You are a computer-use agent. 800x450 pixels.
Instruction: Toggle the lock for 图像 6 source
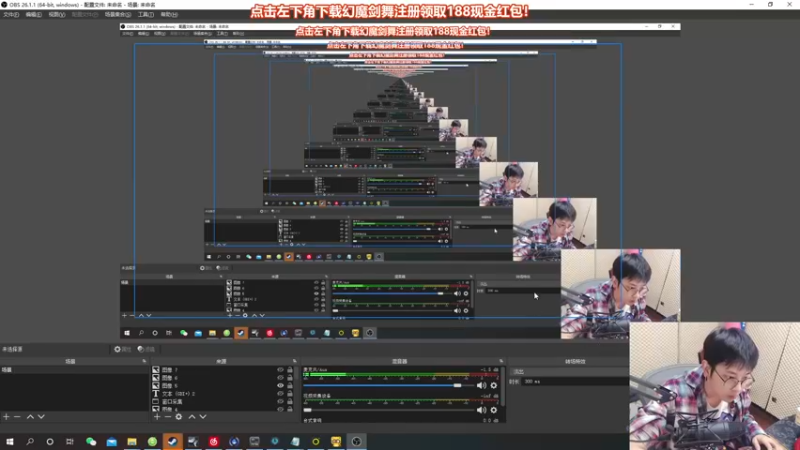290,378
